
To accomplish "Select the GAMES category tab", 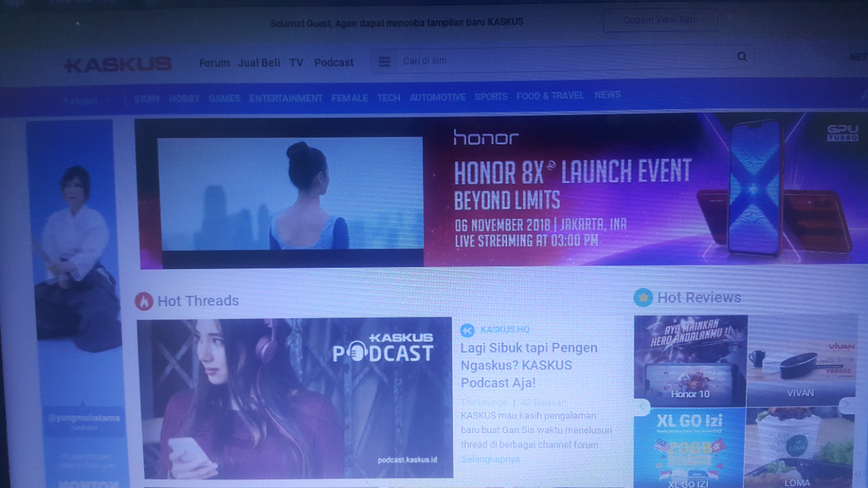I will (224, 98).
